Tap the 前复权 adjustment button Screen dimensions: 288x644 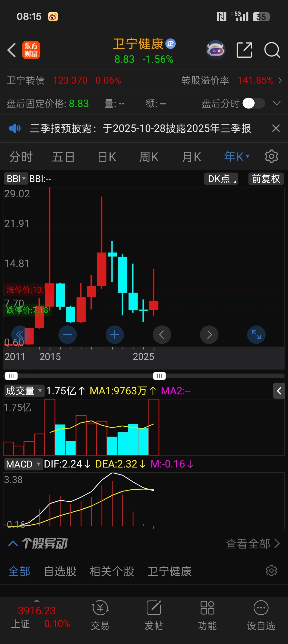point(266,179)
